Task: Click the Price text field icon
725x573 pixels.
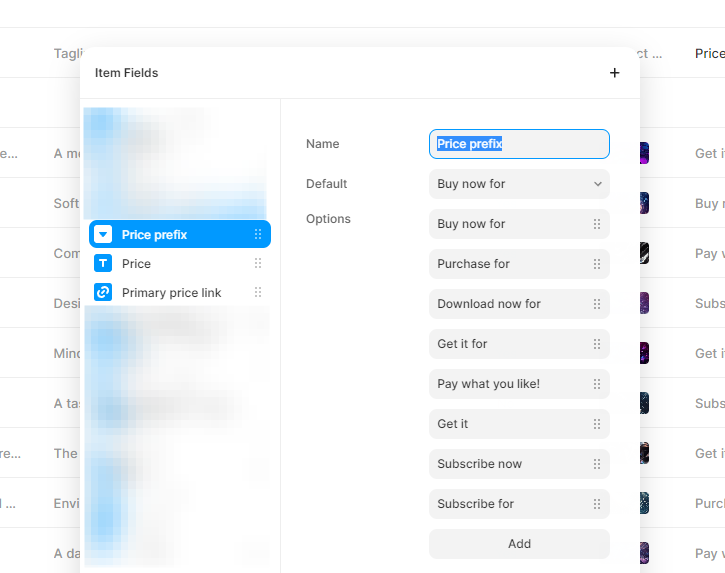Action: (x=103, y=264)
